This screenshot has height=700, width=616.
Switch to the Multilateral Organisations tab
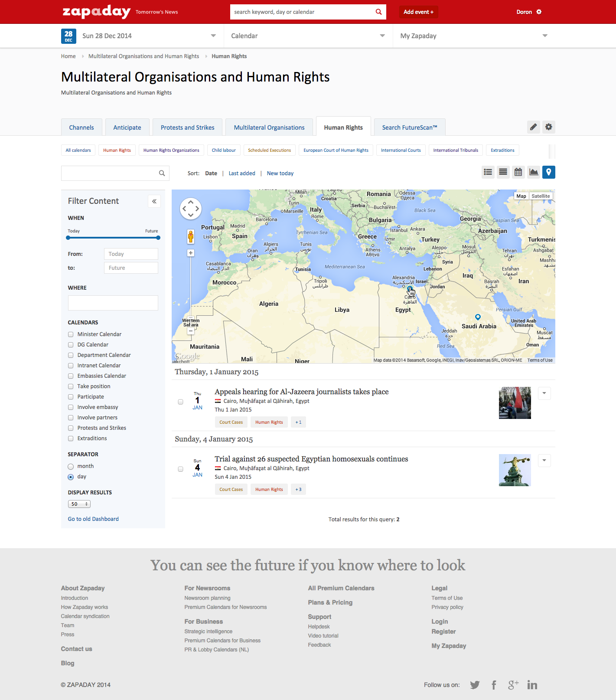269,128
